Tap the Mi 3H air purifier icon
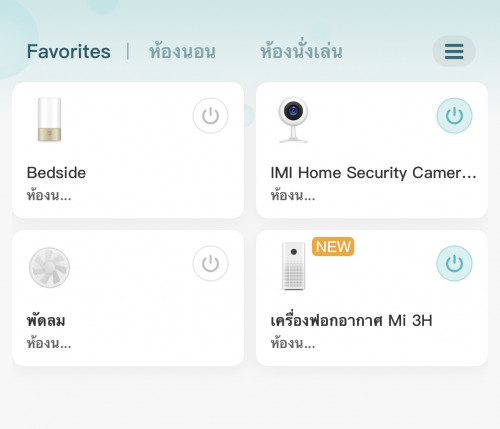This screenshot has height=429, width=500. (x=294, y=266)
